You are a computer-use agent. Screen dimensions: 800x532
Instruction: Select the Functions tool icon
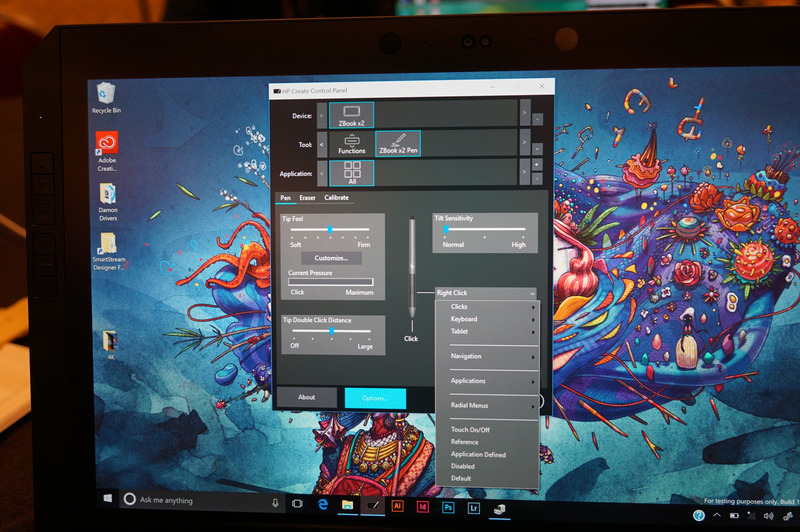pyautogui.click(x=352, y=144)
